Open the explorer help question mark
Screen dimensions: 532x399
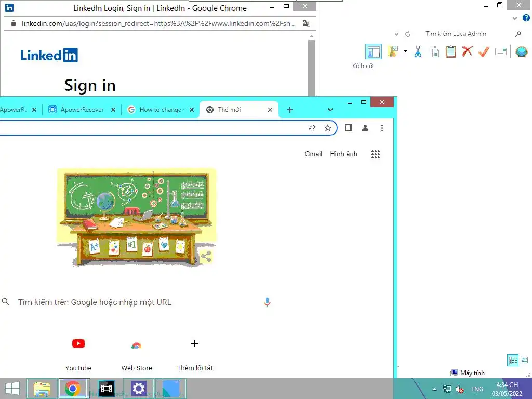(526, 18)
